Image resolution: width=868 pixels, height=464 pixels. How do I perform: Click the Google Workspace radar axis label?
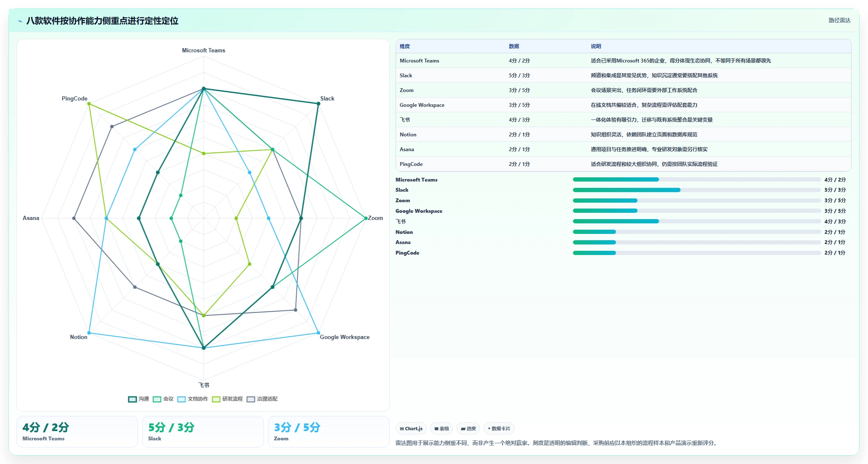click(x=344, y=337)
